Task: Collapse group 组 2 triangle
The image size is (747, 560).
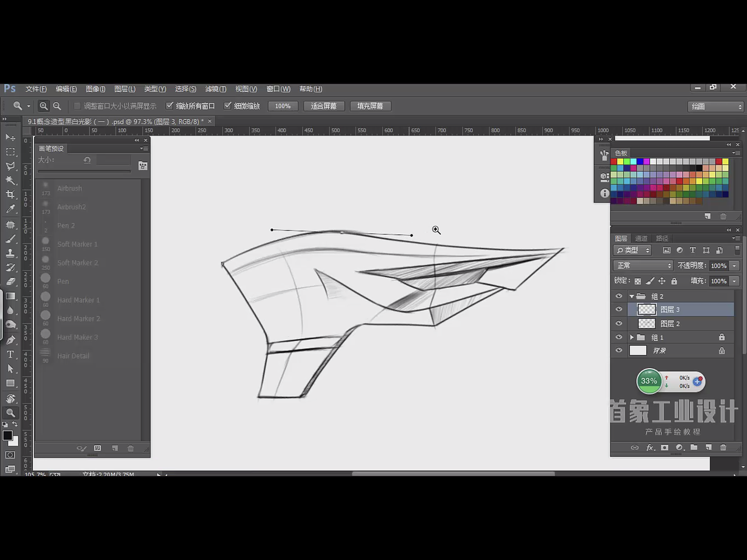Action: [631, 296]
